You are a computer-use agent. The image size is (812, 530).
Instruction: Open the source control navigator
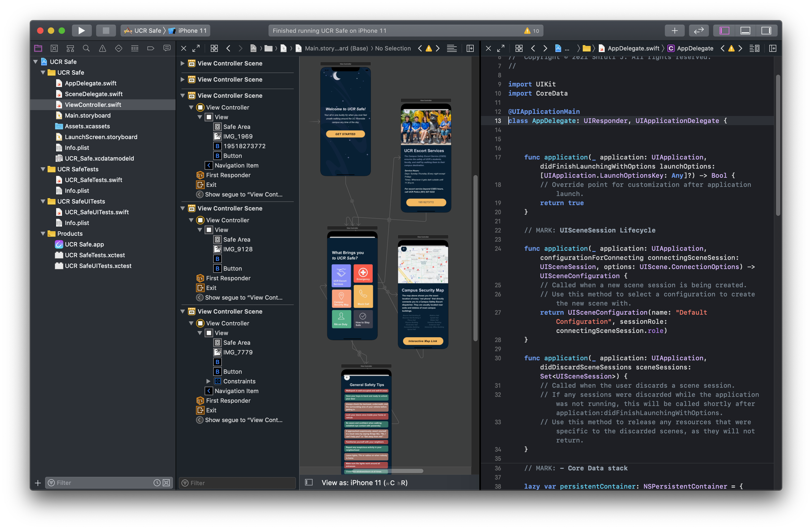[54, 48]
